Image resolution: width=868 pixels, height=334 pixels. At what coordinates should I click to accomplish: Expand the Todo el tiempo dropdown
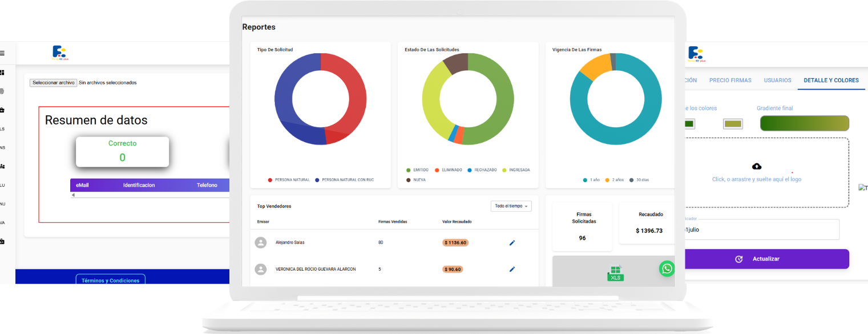[x=511, y=206]
